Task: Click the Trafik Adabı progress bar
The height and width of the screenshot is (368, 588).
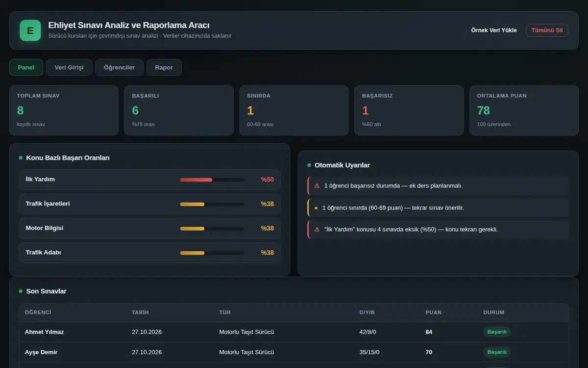Action: 212,253
